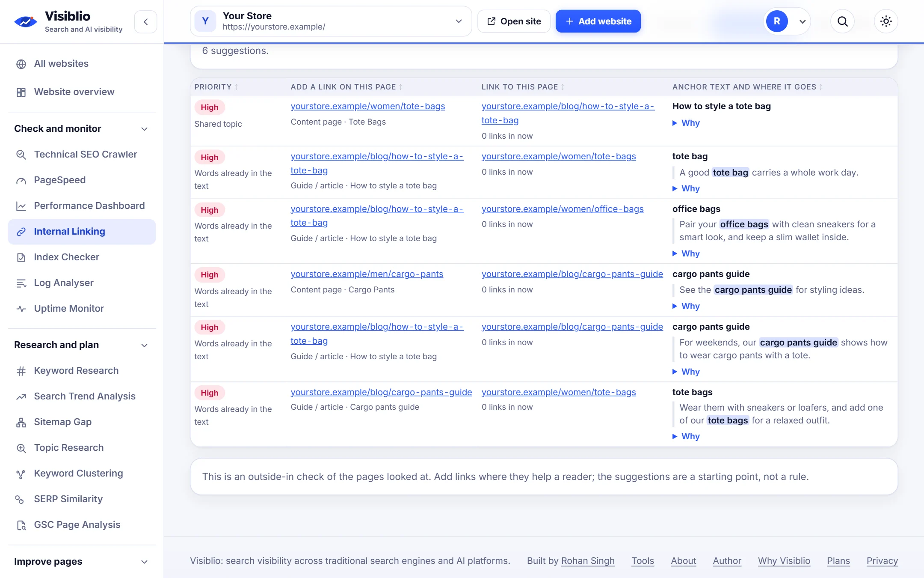The width and height of the screenshot is (924, 578).
Task: Open the account menu chevron beside avatar
Action: click(x=803, y=22)
